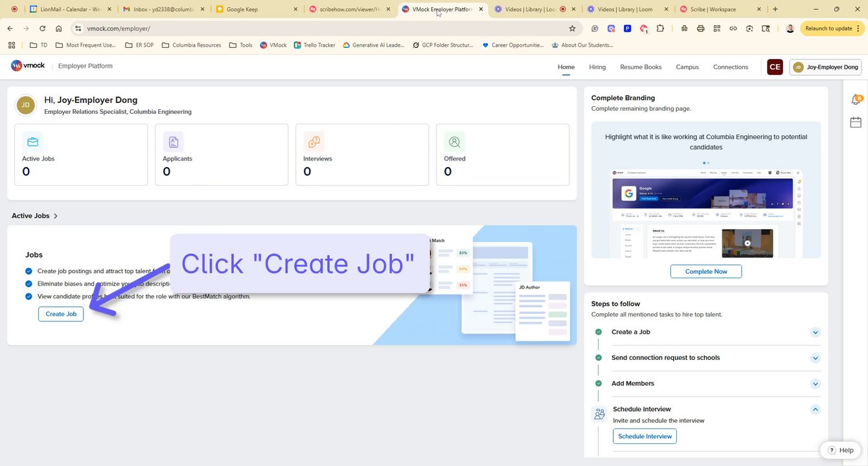Reload the page with the refresh icon

[42, 28]
